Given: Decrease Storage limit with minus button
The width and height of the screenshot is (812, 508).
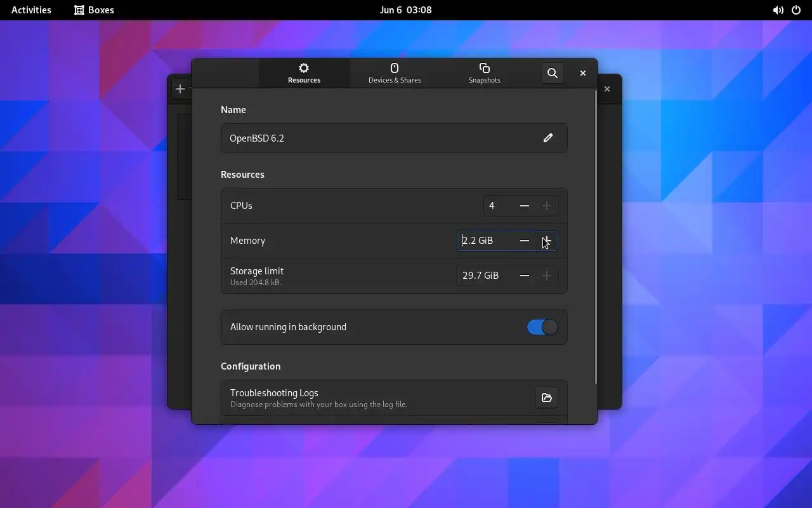Looking at the screenshot, I should click(525, 276).
